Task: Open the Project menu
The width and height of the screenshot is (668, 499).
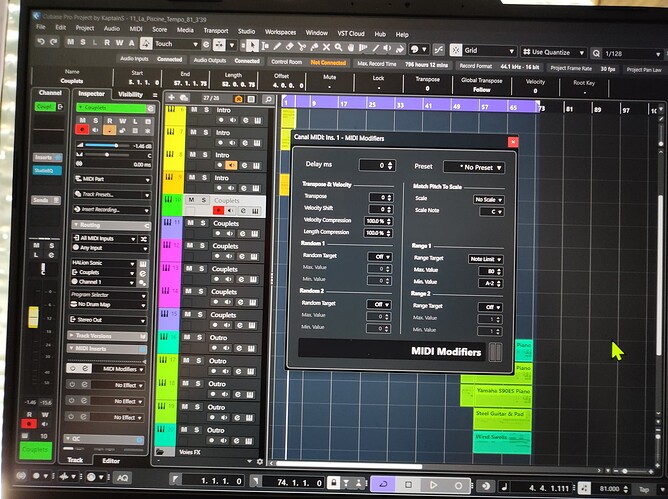Action: (x=85, y=28)
